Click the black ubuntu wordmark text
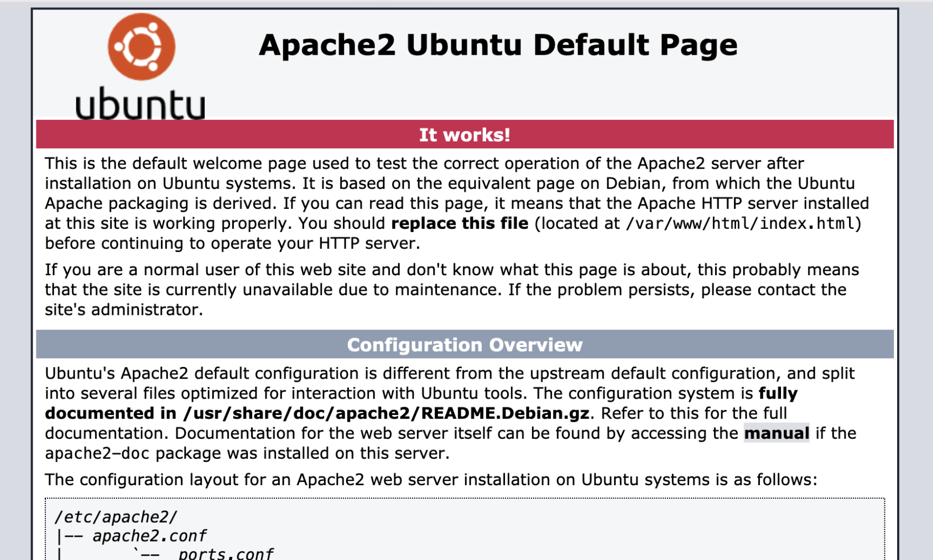Viewport: 933px width, 560px height. [x=140, y=104]
